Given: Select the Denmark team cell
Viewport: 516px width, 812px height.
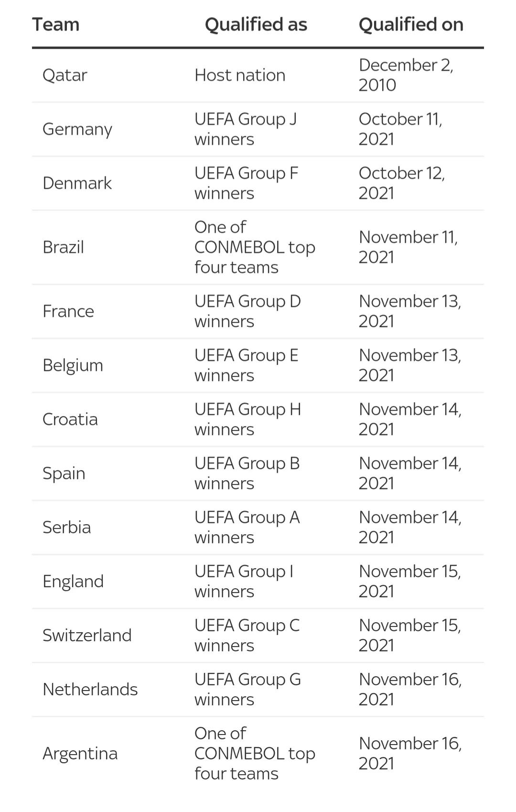Looking at the screenshot, I should pyautogui.click(x=77, y=183).
